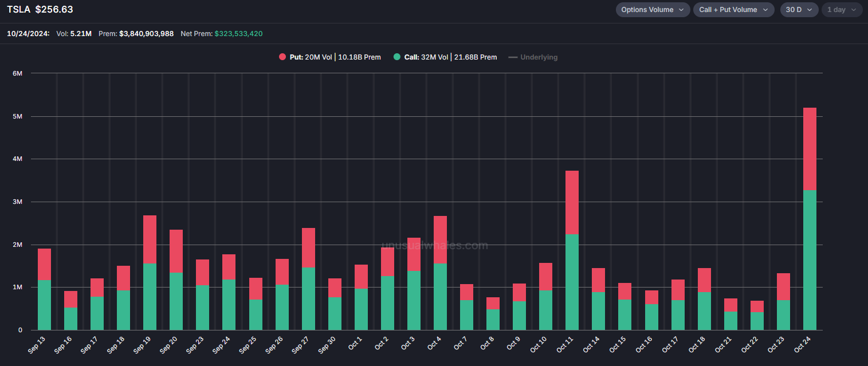Toggle the Call series in legend
868x366 pixels.
pyautogui.click(x=445, y=57)
